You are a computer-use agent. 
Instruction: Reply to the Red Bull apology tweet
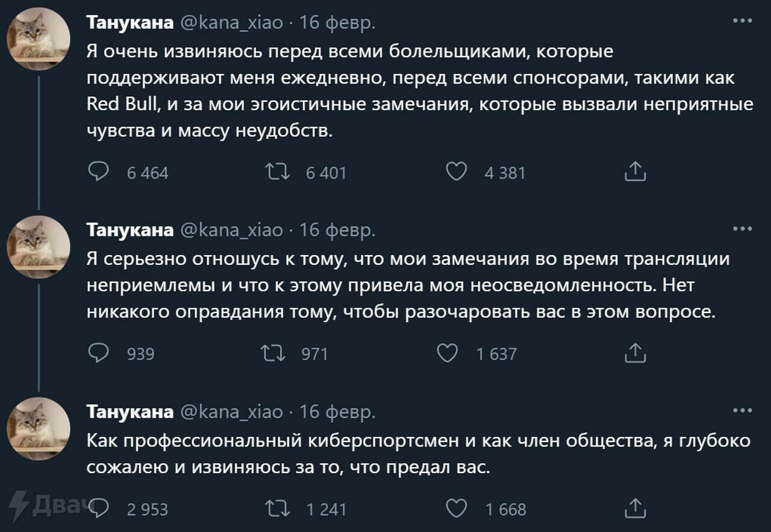(x=98, y=172)
